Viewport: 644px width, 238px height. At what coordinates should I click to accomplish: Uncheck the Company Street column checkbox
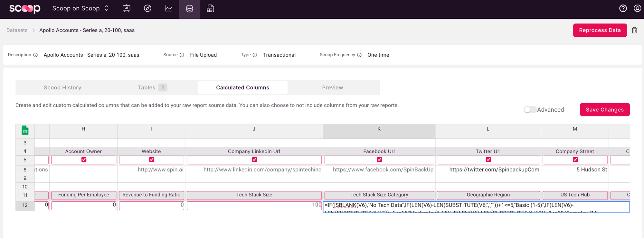click(x=575, y=160)
